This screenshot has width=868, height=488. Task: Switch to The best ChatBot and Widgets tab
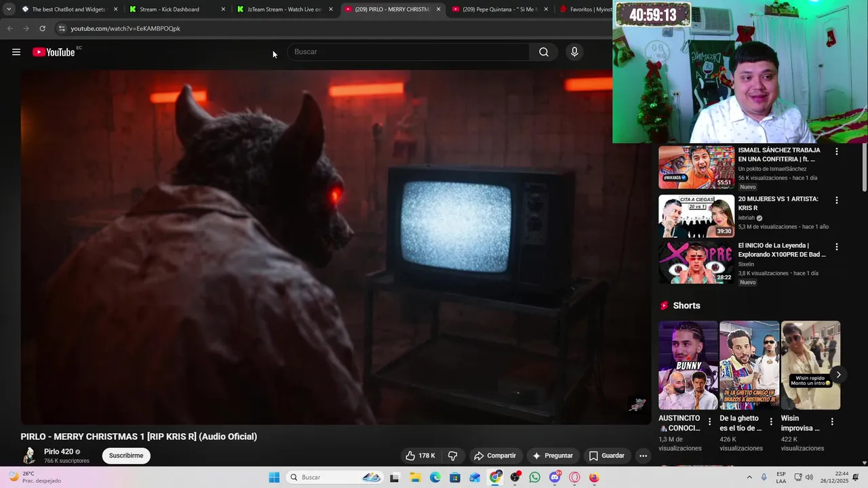[68, 9]
